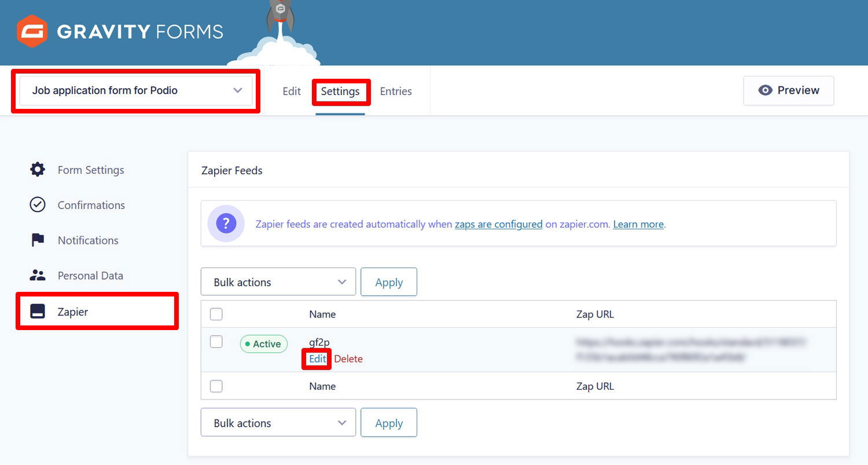
Task: Click the Zap URL column header at top
Action: [x=595, y=314]
